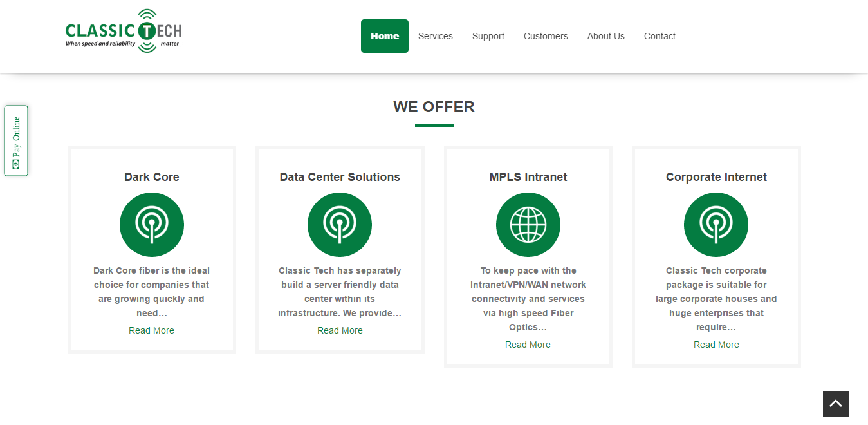Screen dimensions: 868x425
Task: Click the Dark Core signal icon
Action: (x=152, y=225)
